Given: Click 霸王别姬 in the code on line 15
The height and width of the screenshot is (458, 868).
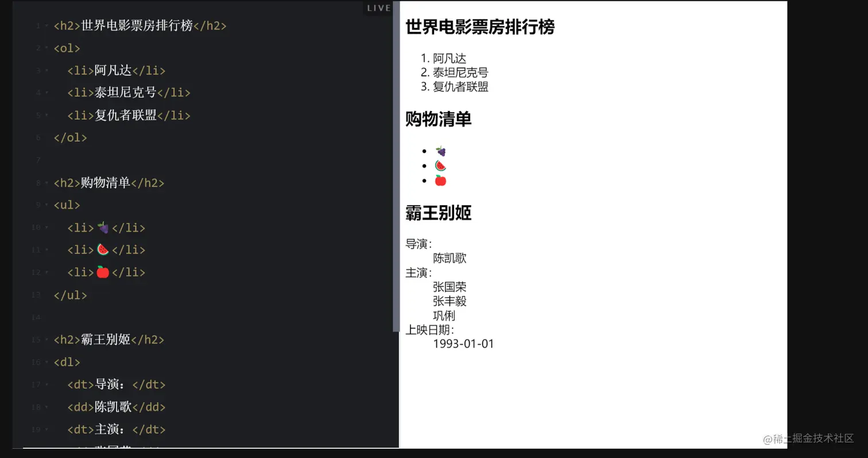Looking at the screenshot, I should coord(106,340).
